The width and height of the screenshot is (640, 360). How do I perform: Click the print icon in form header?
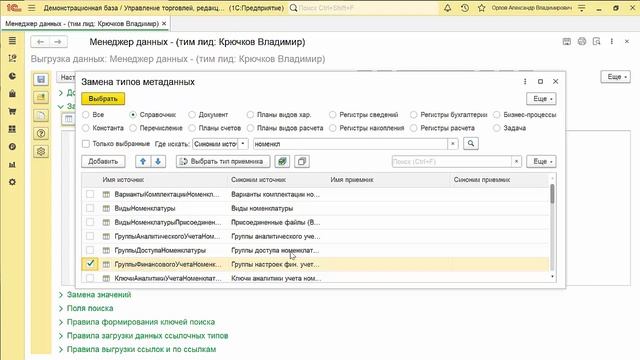pyautogui.click(x=582, y=42)
